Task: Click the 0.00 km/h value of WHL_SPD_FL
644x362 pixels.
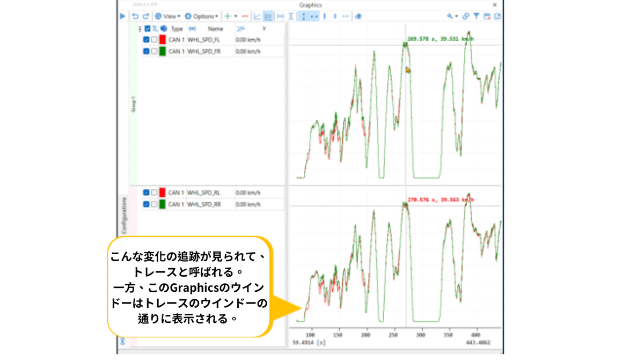Action: pos(248,40)
